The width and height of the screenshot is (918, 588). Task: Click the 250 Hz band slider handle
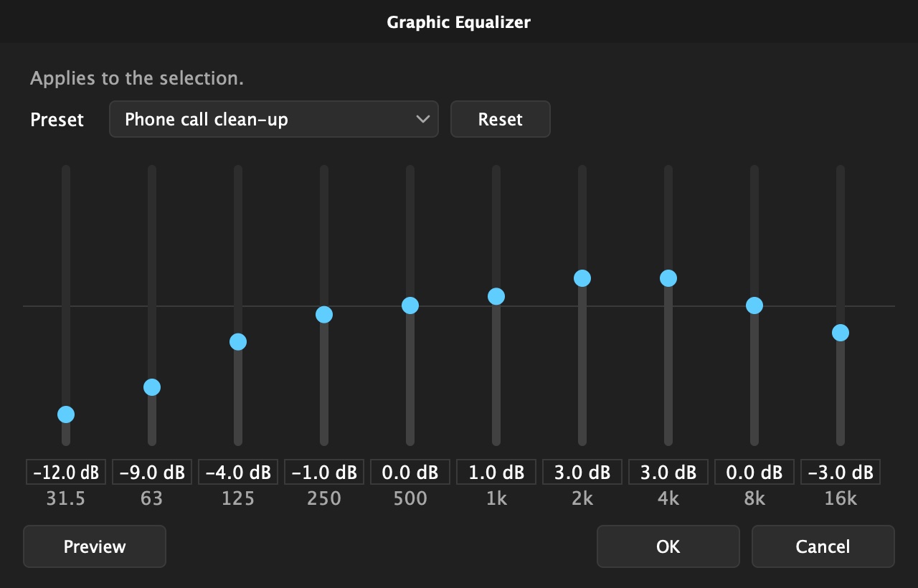[x=324, y=315]
